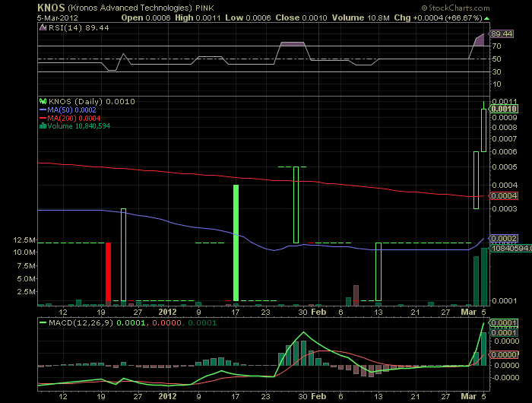Click the red 0.0004 MA(200) price tag
Image resolution: width=532 pixels, height=403 pixels.
(503, 196)
